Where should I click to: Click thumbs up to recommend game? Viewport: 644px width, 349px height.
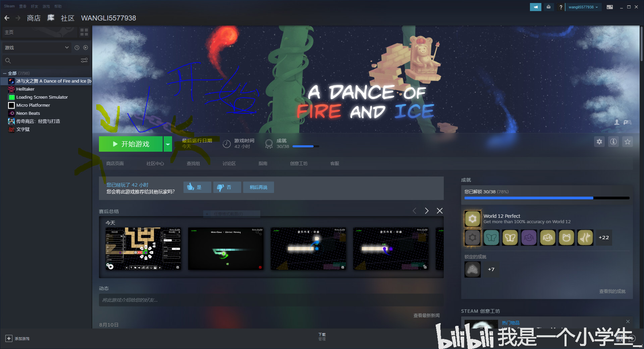[x=197, y=187]
